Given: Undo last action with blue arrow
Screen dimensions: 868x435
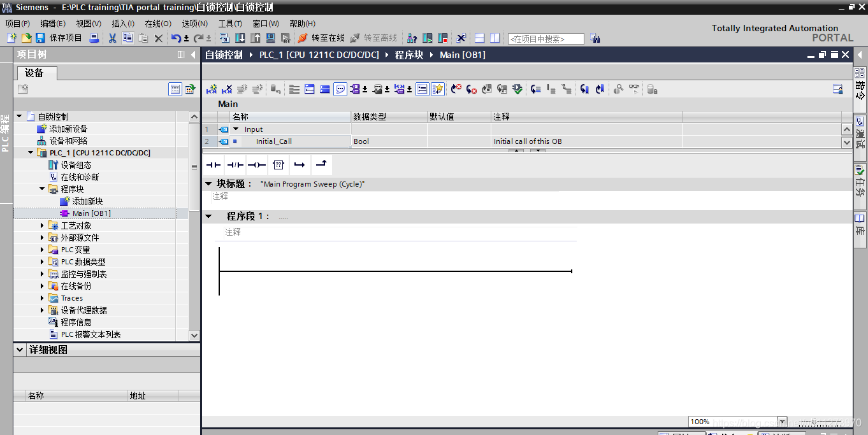Looking at the screenshot, I should point(176,38).
